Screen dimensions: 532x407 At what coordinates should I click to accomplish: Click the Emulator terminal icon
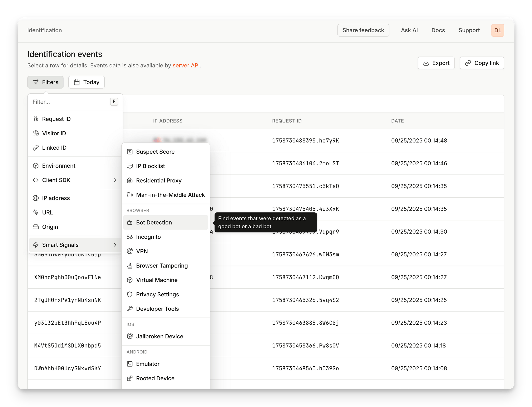coord(130,364)
